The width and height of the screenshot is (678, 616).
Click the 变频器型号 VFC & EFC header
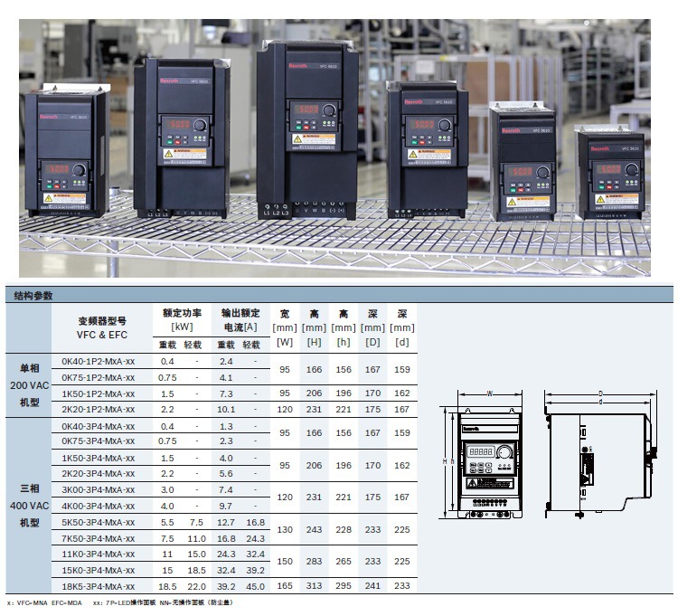point(102,327)
